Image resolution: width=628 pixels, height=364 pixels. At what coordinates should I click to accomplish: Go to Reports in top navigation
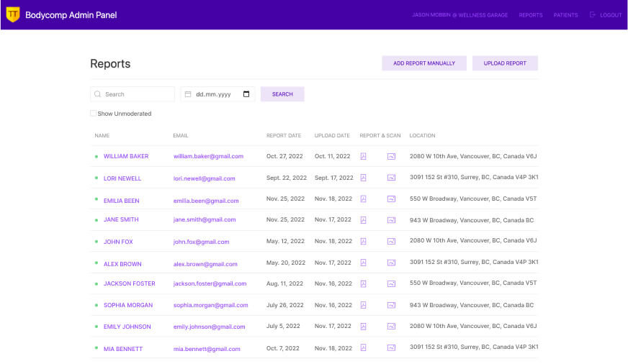click(x=531, y=15)
